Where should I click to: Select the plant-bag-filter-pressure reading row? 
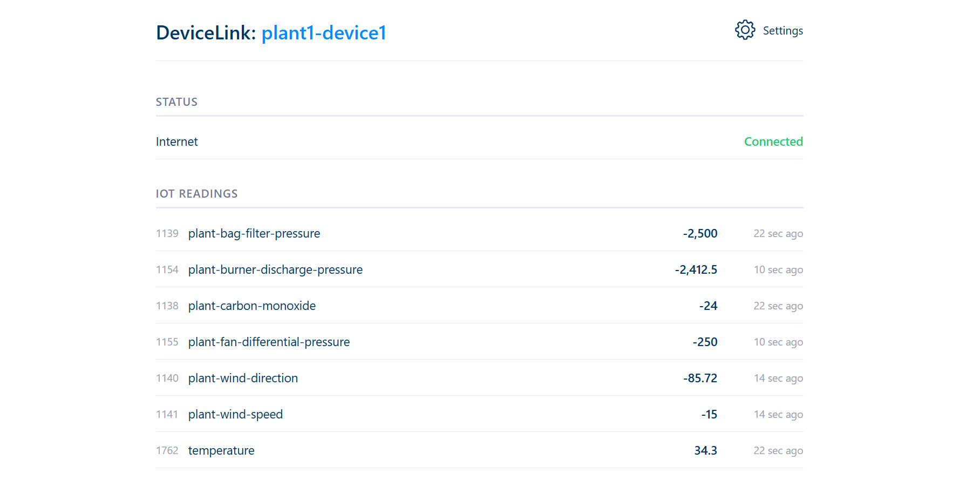pos(254,233)
